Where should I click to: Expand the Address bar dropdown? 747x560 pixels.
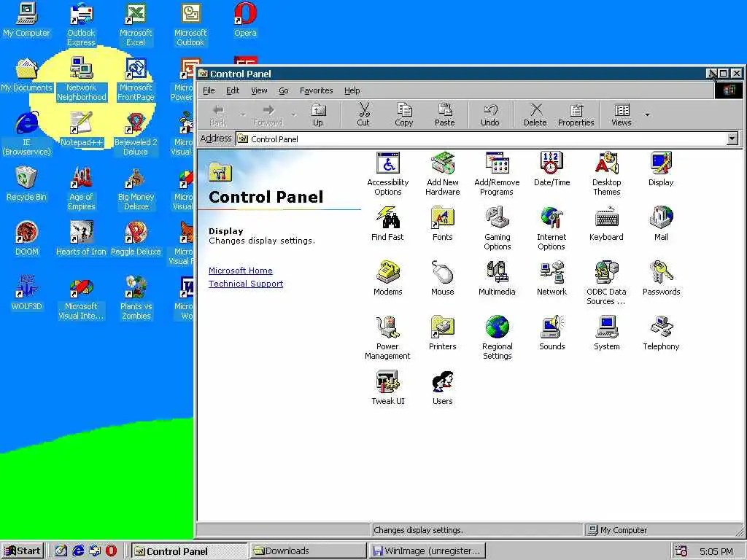[732, 139]
